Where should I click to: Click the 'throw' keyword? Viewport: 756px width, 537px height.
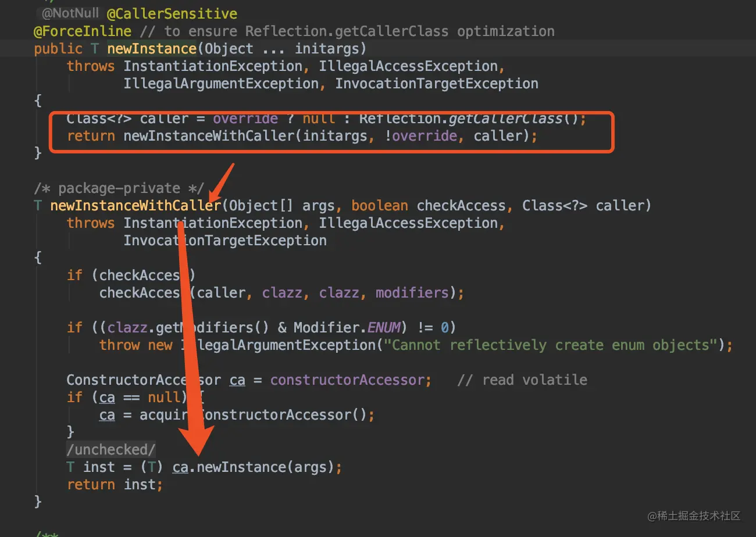click(x=119, y=345)
